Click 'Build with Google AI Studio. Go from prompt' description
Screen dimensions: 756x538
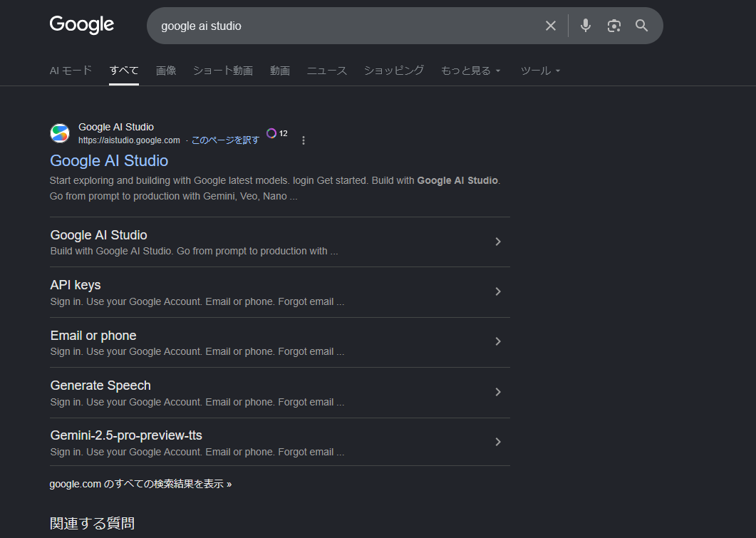194,251
